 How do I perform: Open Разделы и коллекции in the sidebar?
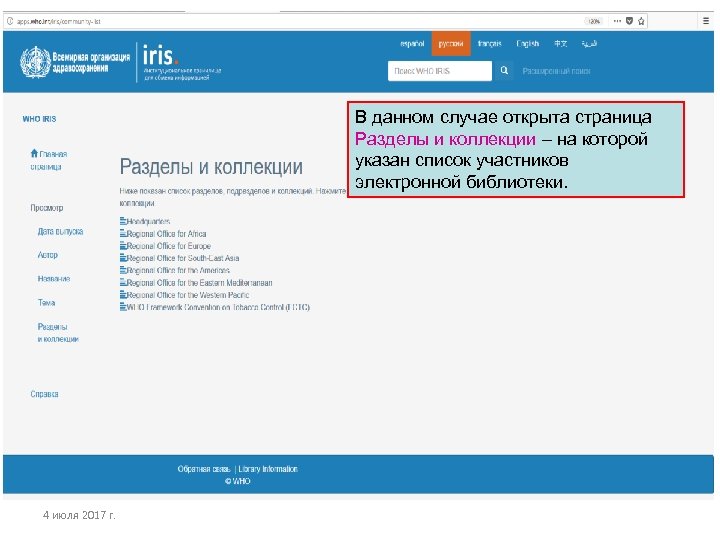[x=58, y=333]
